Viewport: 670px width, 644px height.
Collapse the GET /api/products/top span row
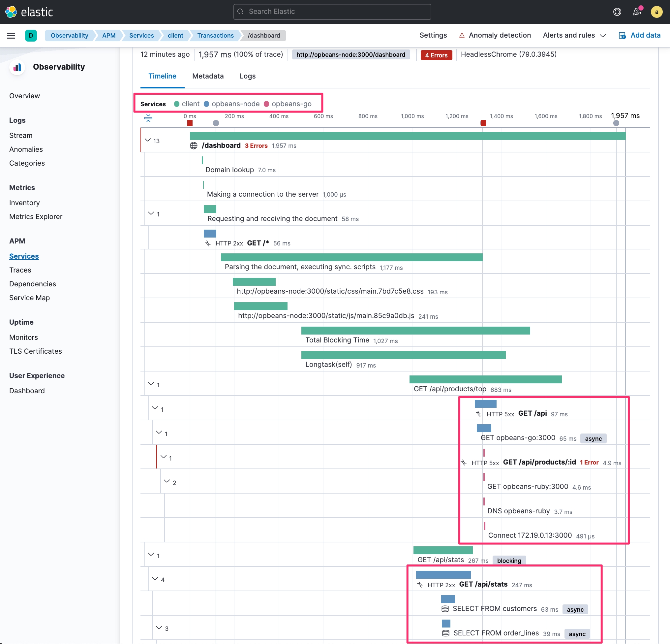click(151, 384)
